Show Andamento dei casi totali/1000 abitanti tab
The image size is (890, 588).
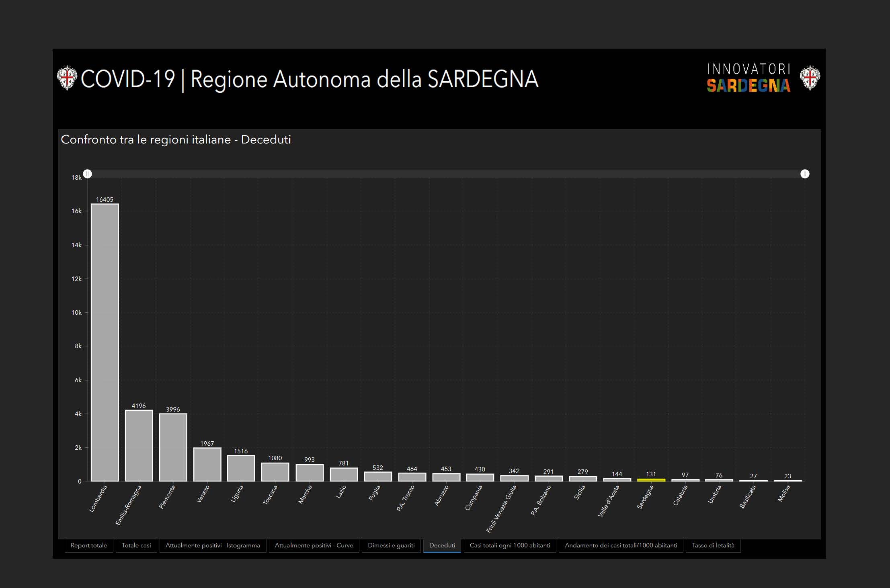(x=621, y=545)
